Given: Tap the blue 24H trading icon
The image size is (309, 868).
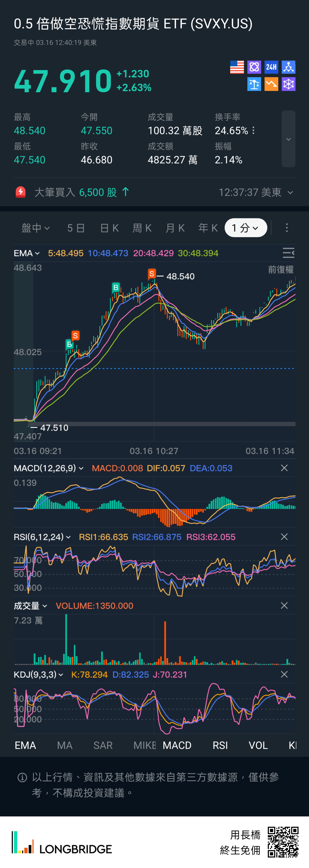Looking at the screenshot, I should (x=271, y=67).
